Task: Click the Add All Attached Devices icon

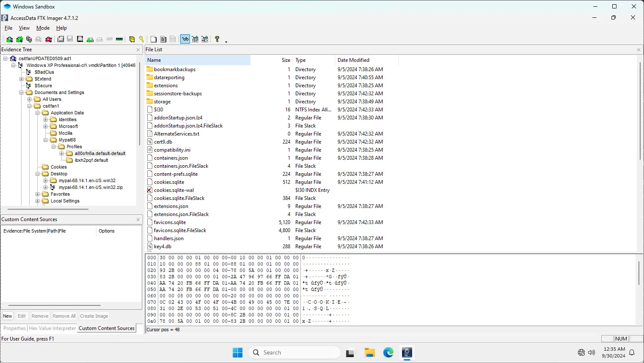Action: 19,39
